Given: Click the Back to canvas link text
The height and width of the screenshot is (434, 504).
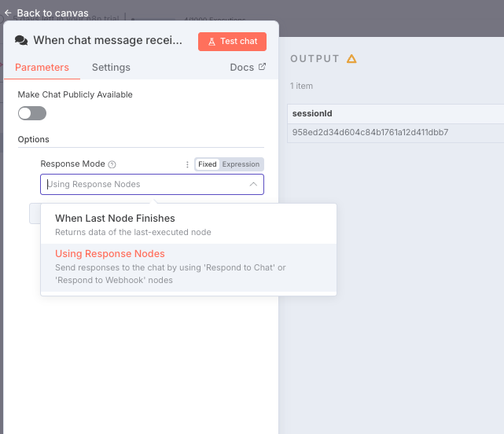Looking at the screenshot, I should coord(52,13).
